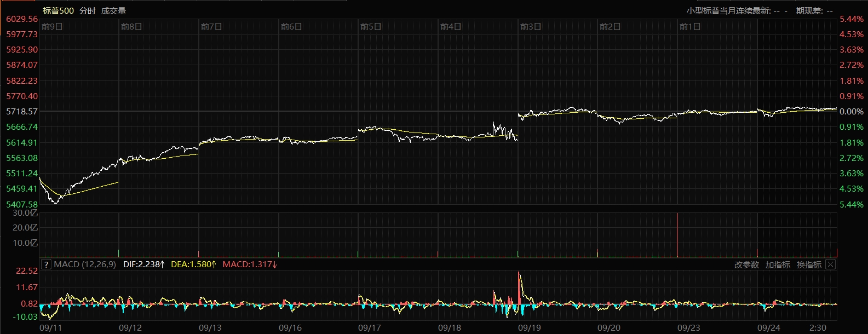Click the 期现差 basis label
This screenshot has width=868, height=334.
pos(808,10)
